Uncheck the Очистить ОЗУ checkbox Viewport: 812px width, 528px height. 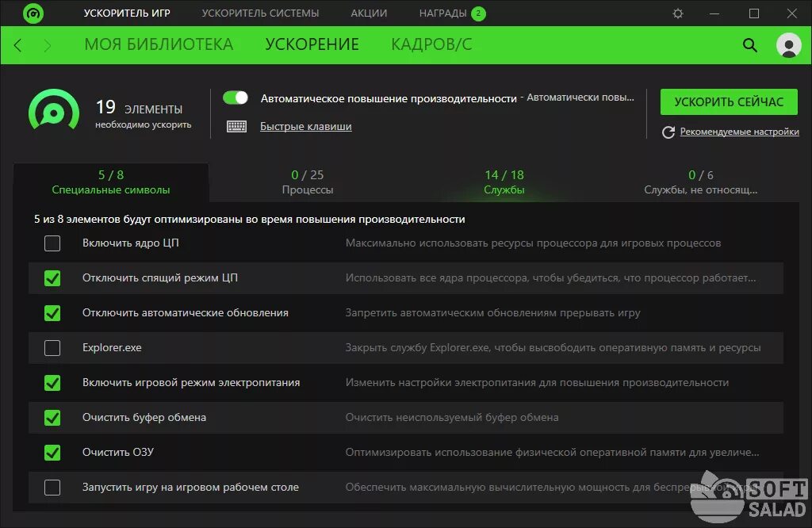click(x=52, y=453)
